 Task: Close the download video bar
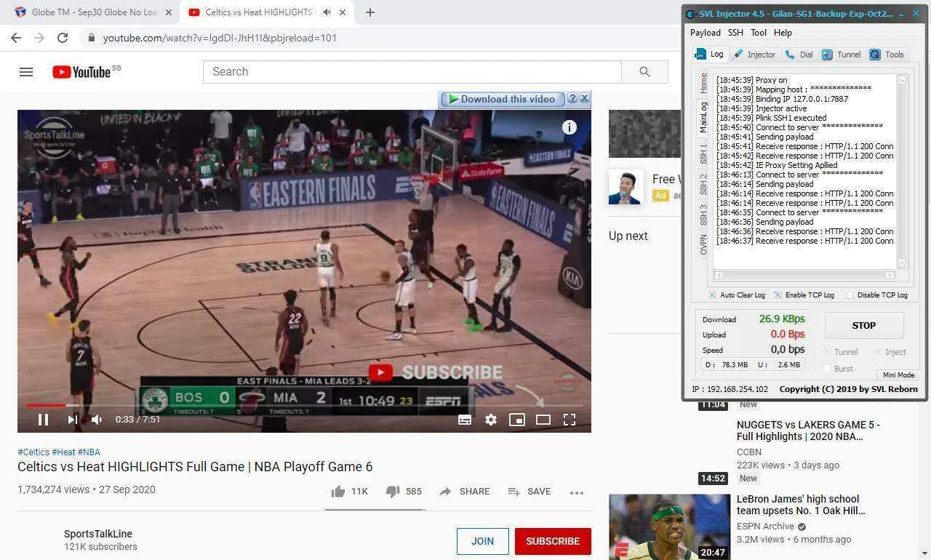pos(584,98)
